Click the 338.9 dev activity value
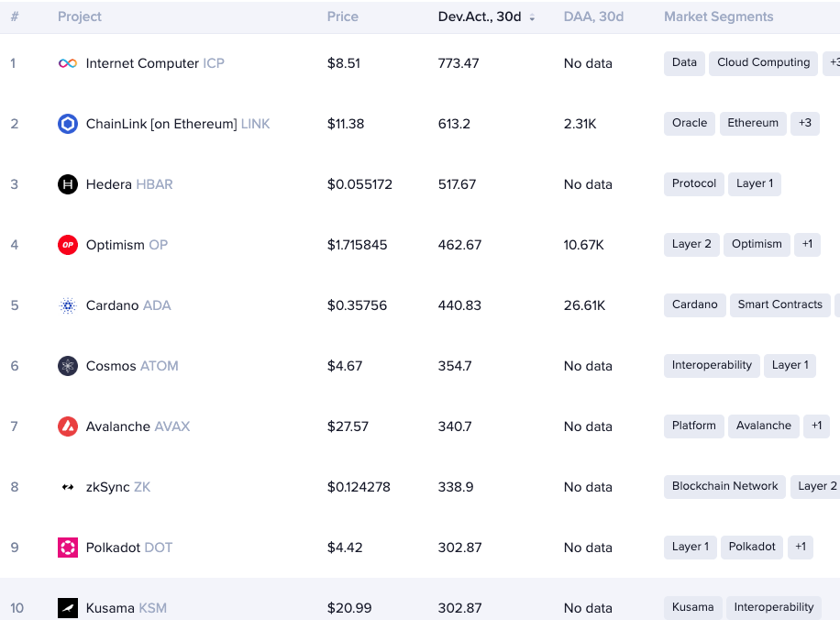This screenshot has height=620, width=840. (456, 487)
